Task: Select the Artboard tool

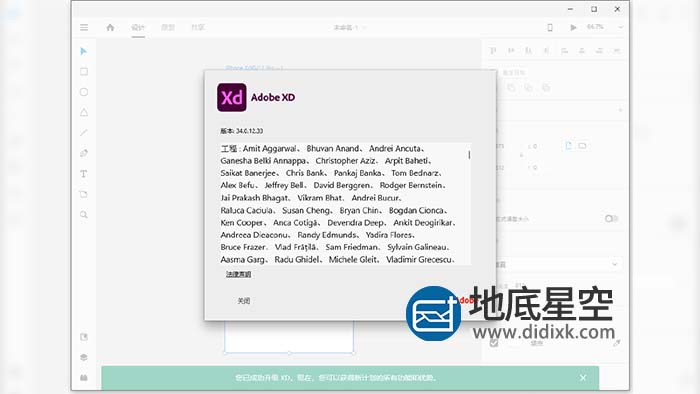Action: tap(83, 195)
